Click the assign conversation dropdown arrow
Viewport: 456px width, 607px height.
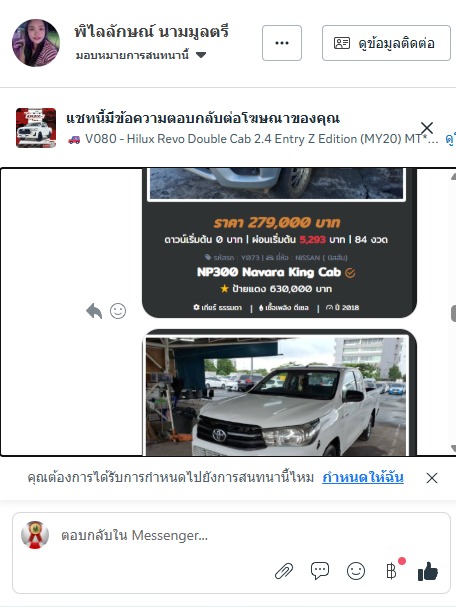(201, 55)
